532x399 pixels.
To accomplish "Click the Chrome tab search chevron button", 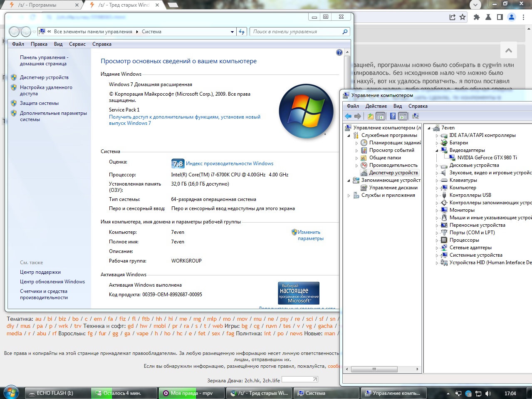I will (475, 5).
